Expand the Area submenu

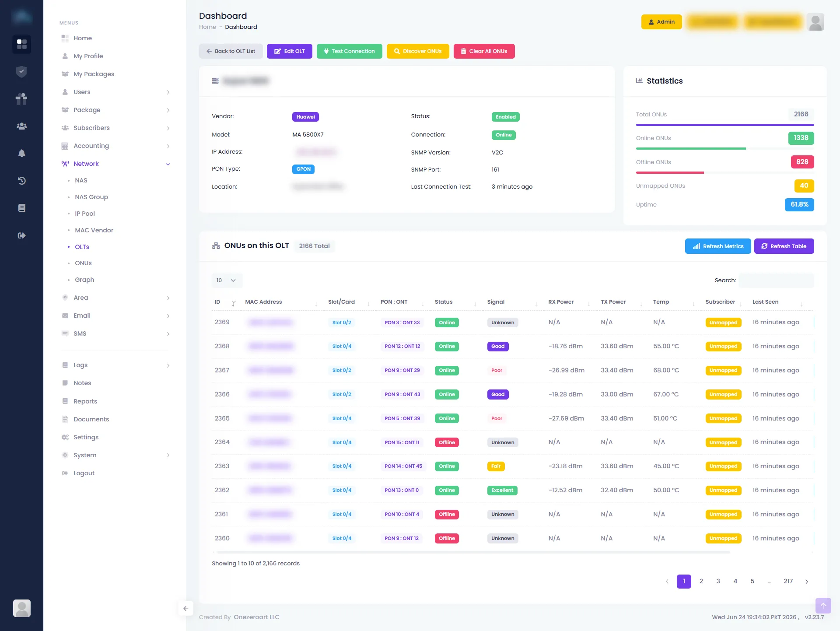tap(168, 298)
